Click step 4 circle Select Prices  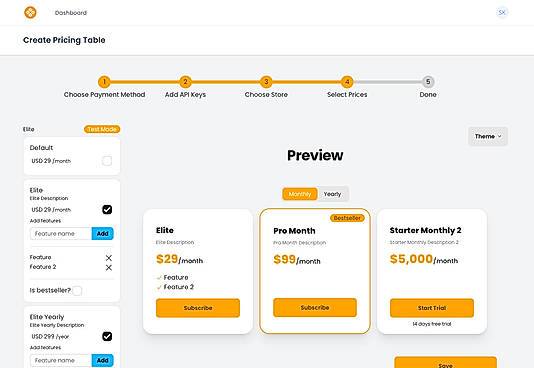347,82
